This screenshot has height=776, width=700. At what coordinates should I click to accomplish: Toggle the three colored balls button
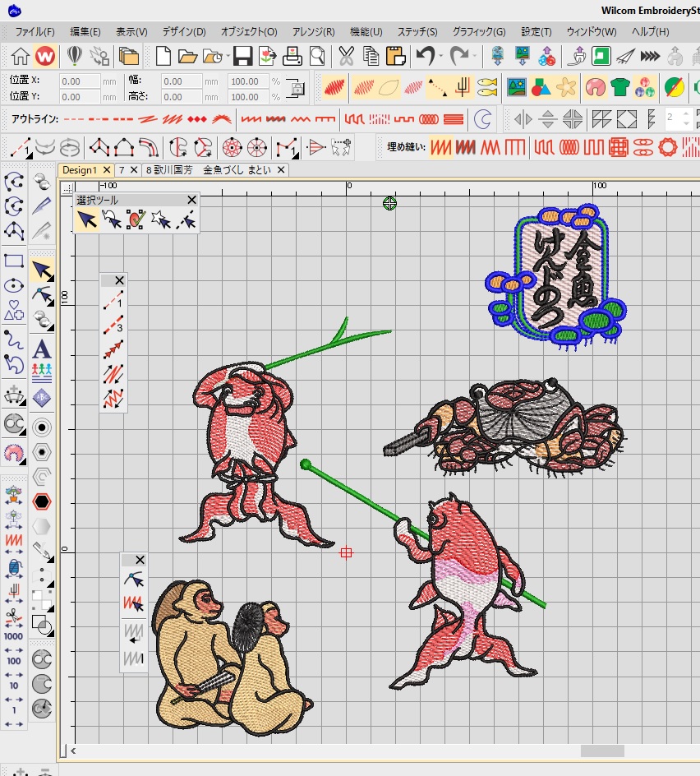pos(645,88)
